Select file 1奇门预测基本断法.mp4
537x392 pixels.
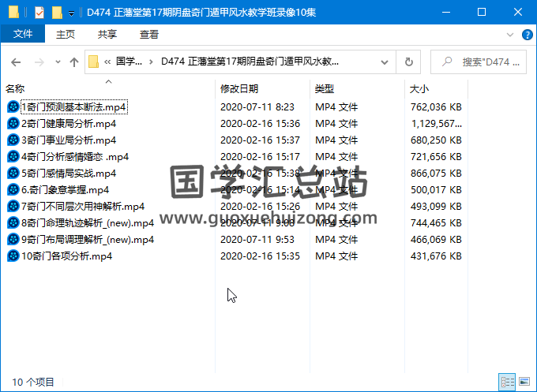pyautogui.click(x=74, y=107)
